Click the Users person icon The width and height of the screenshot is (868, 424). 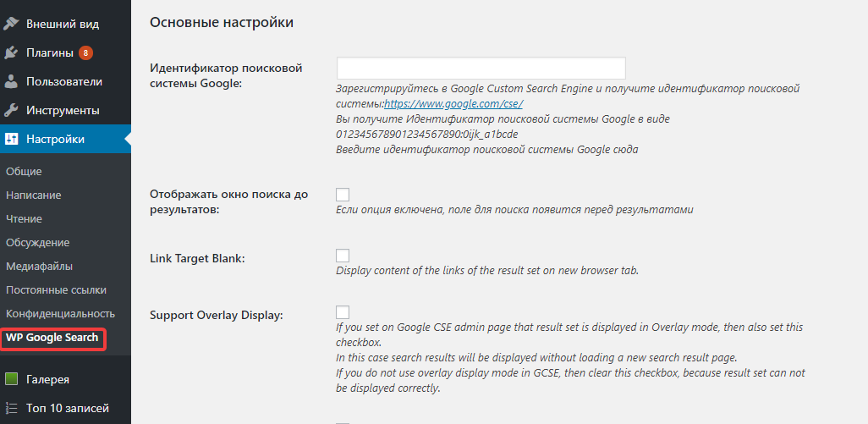click(x=11, y=81)
